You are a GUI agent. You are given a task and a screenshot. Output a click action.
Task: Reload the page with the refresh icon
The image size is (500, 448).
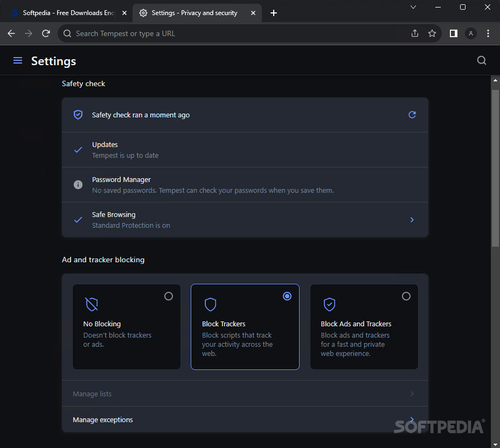pos(46,33)
